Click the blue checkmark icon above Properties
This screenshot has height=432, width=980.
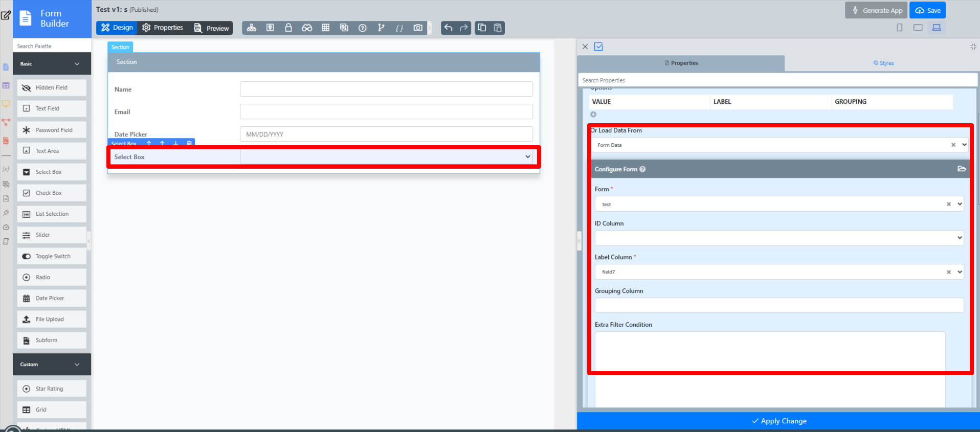pyautogui.click(x=599, y=47)
